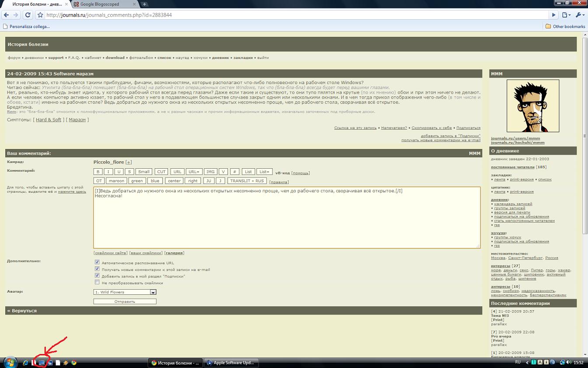Screen dimensions: 588x368
Task: Open the фотоальбом item in site menu
Action: pos(141,58)
